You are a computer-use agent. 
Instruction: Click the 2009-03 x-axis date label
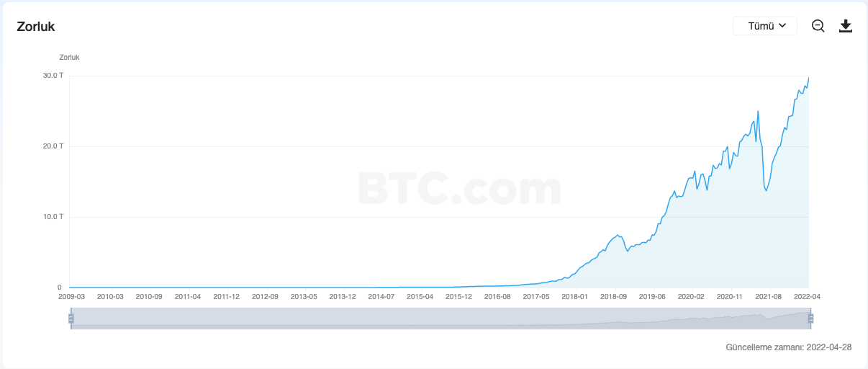coord(71,296)
